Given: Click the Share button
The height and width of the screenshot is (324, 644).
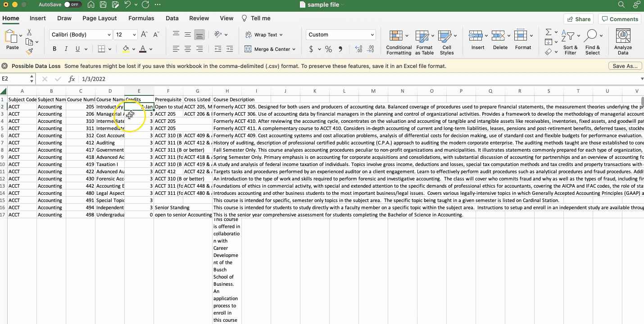Looking at the screenshot, I should [579, 19].
